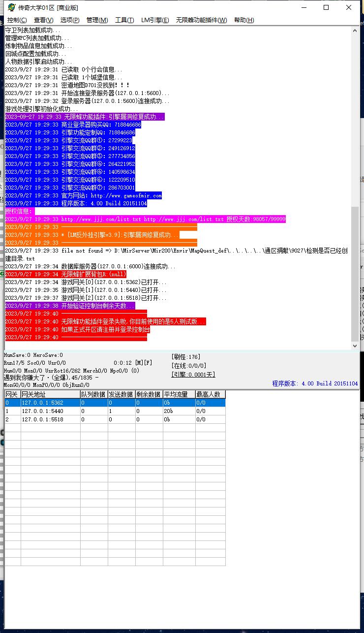Click the 遇到我你赚大了 status line
364x633 pixels.
coord(51,377)
